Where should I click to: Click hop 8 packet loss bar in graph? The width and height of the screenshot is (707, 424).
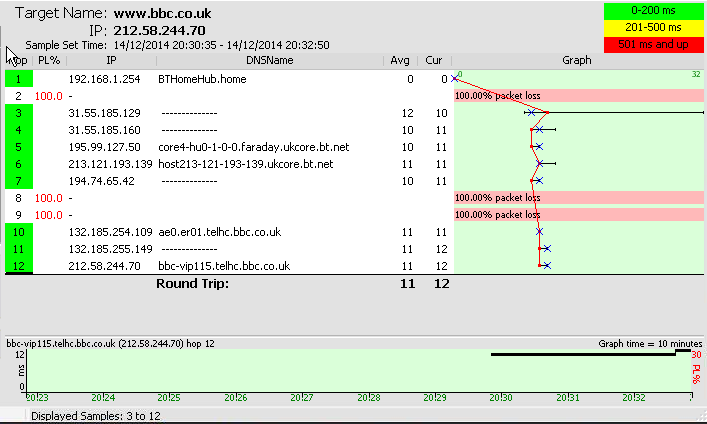click(x=578, y=198)
